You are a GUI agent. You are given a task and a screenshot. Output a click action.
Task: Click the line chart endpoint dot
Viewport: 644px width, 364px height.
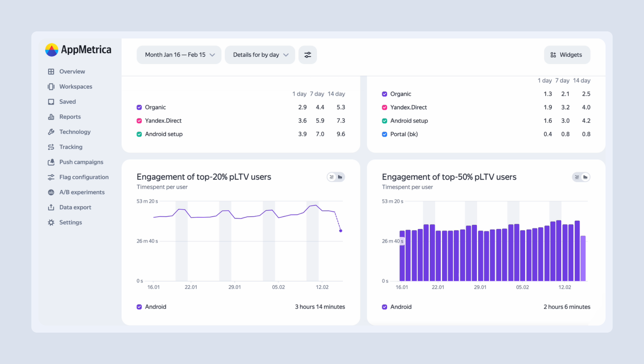tap(340, 231)
